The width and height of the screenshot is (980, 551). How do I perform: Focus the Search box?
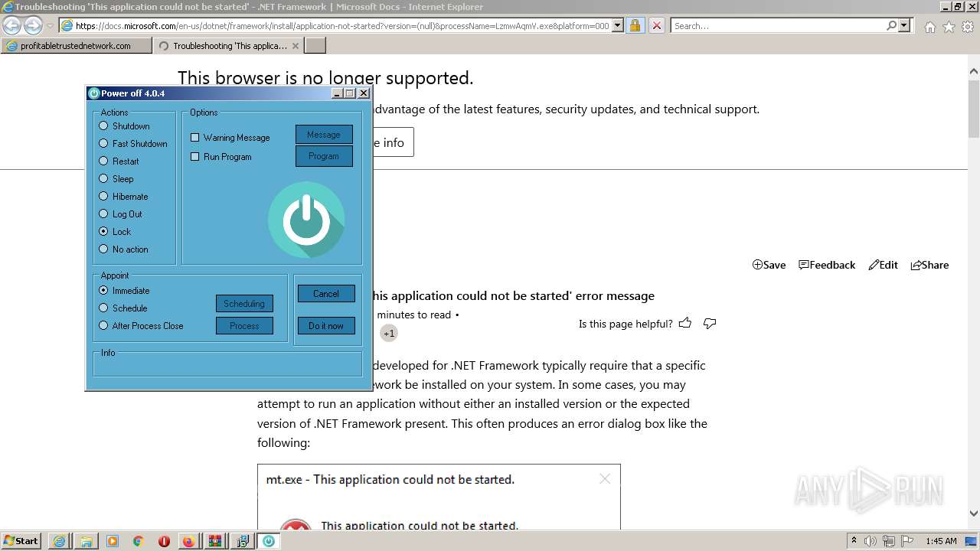(777, 25)
